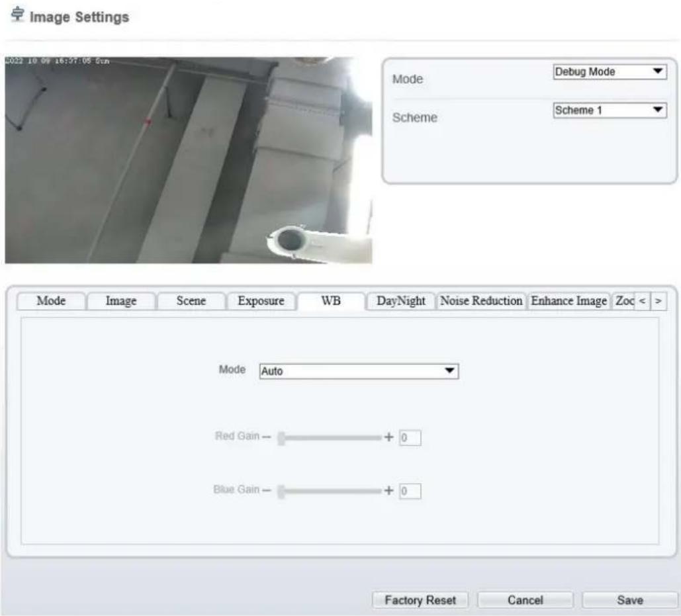Image resolution: width=681 pixels, height=616 pixels.
Task: Click the Blue Gain minus icon
Action: point(266,490)
